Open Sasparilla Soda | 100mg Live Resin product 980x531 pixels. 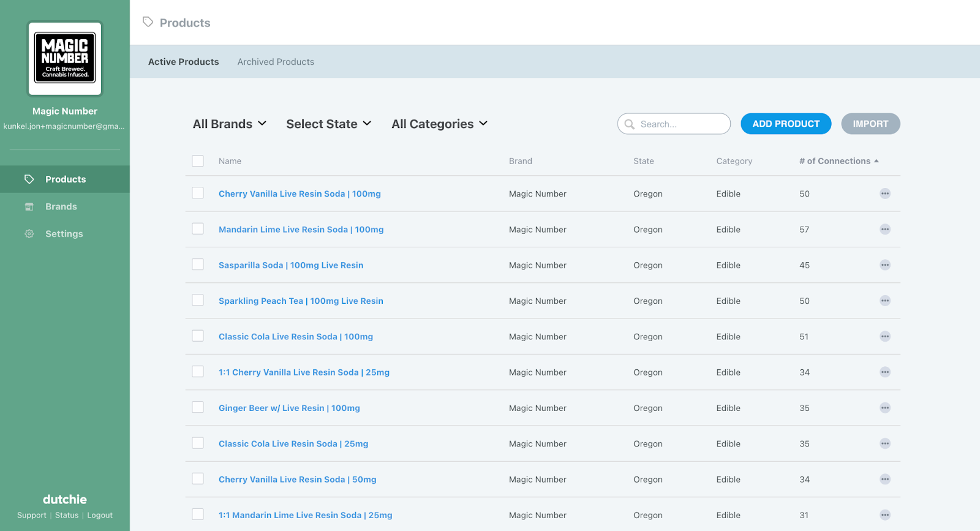click(x=291, y=265)
